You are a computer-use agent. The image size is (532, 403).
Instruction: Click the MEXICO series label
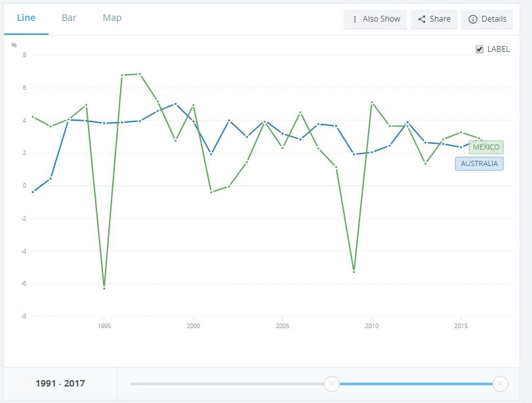coord(486,147)
